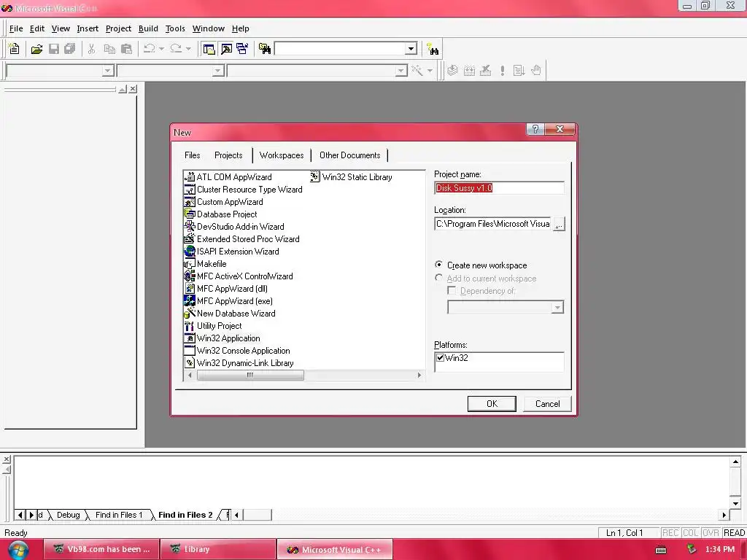The height and width of the screenshot is (560, 747).
Task: Click the Go debug toolbar icon
Action: pyautogui.click(x=519, y=71)
